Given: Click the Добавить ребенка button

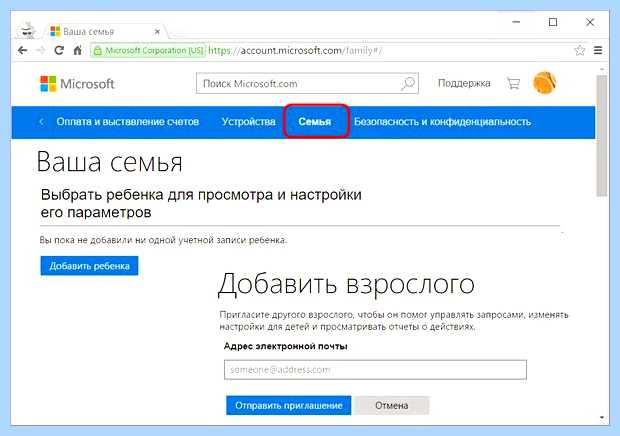Looking at the screenshot, I should (x=89, y=266).
